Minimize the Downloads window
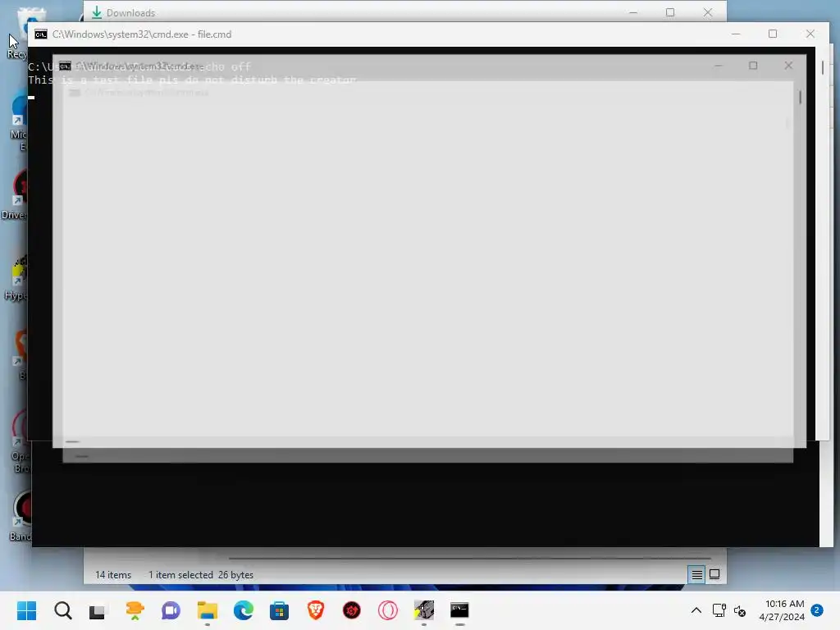840x630 pixels. pyautogui.click(x=633, y=12)
